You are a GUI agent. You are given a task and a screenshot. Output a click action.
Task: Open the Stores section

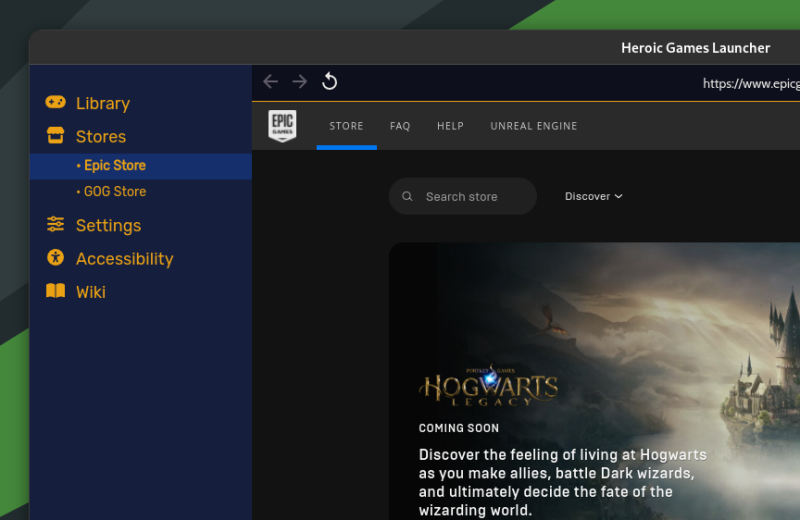tap(101, 136)
